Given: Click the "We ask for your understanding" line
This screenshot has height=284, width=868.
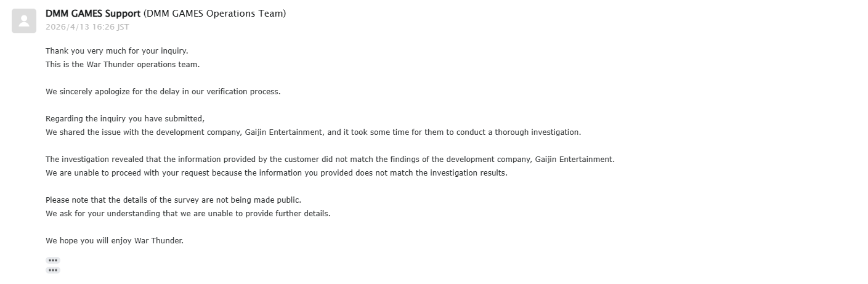Looking at the screenshot, I should coord(188,214).
